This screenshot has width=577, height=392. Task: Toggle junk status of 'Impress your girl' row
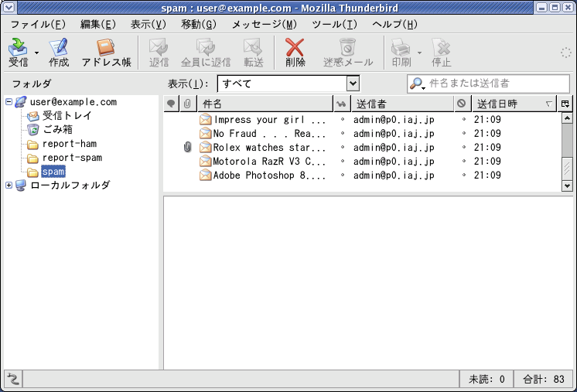coord(463,119)
